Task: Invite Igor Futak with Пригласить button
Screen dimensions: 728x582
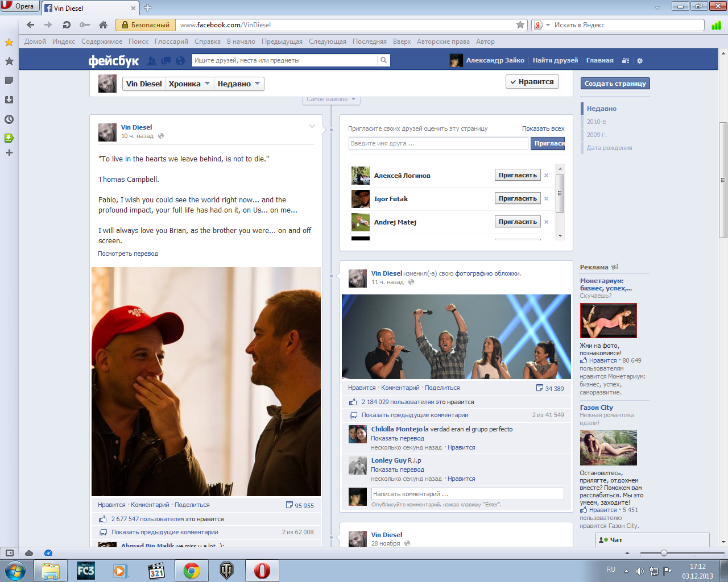Action: pyautogui.click(x=518, y=198)
